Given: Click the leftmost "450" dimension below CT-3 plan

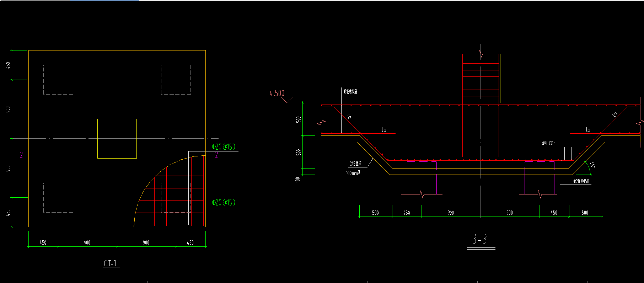Looking at the screenshot, I should pos(43,243).
